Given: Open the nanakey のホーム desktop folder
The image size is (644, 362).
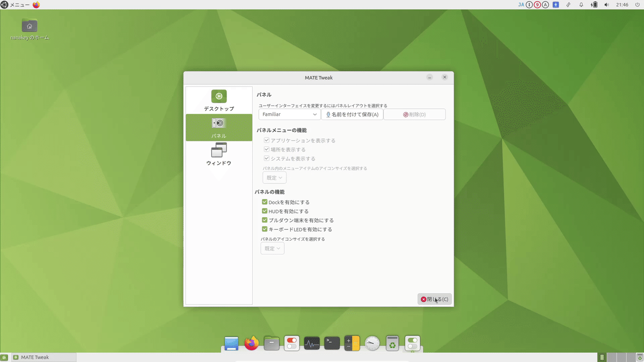Looking at the screenshot, I should (30, 29).
